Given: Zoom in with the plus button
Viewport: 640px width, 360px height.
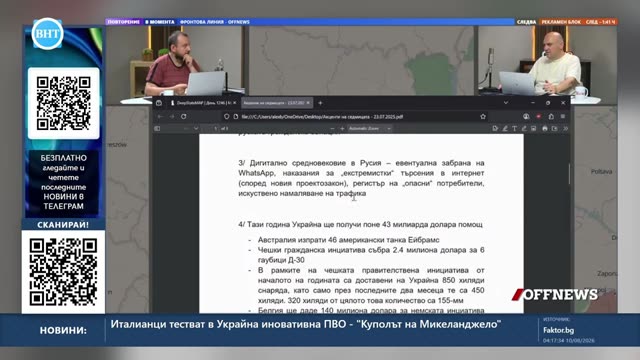Looking at the screenshot, I should pos(342,129).
